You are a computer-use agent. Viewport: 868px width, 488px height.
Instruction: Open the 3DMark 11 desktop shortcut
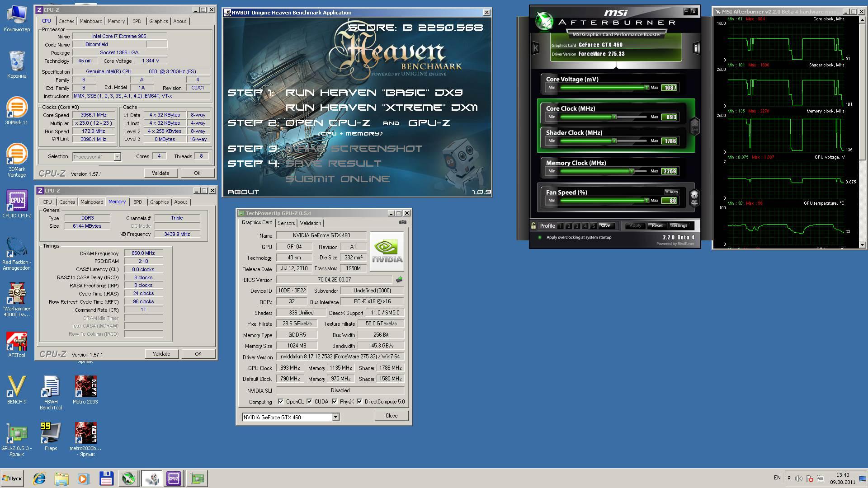tap(17, 111)
